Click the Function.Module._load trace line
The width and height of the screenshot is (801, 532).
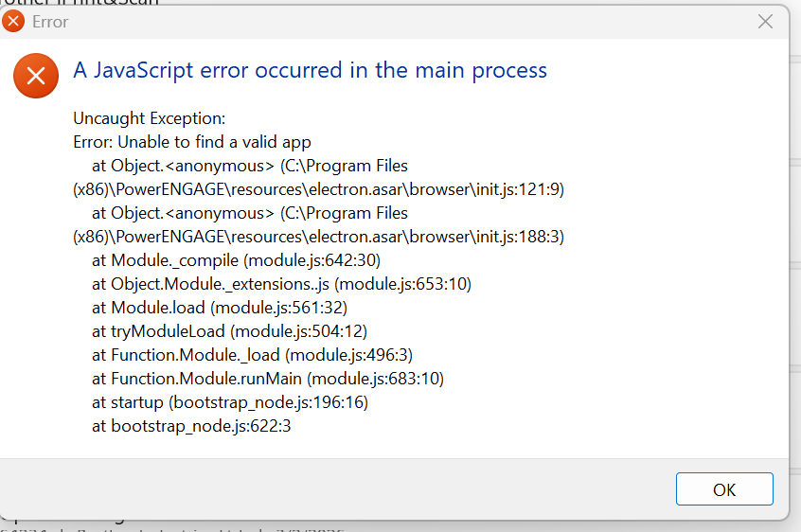pos(253,355)
